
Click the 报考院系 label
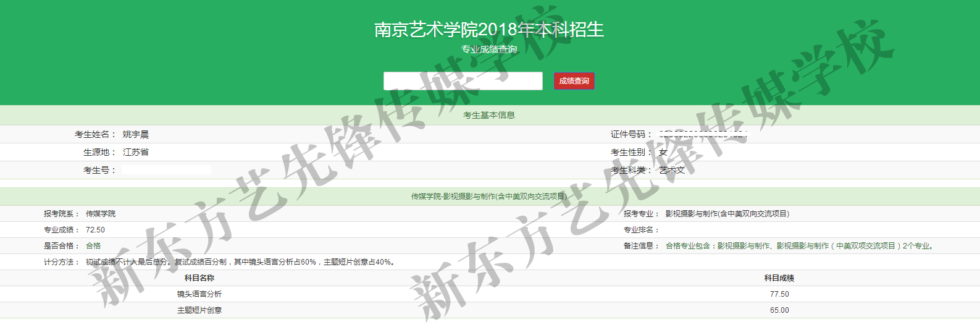click(62, 214)
